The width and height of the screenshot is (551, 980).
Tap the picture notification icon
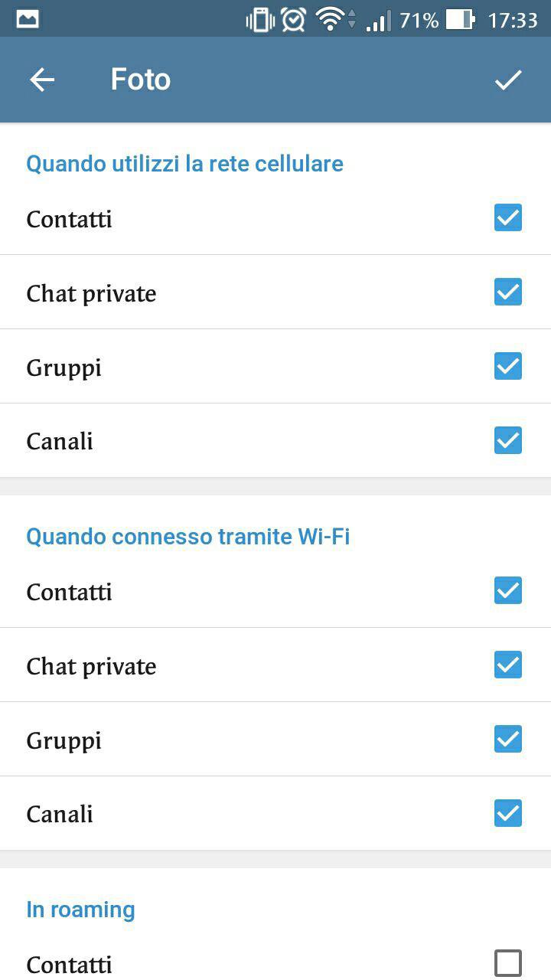coord(28,19)
